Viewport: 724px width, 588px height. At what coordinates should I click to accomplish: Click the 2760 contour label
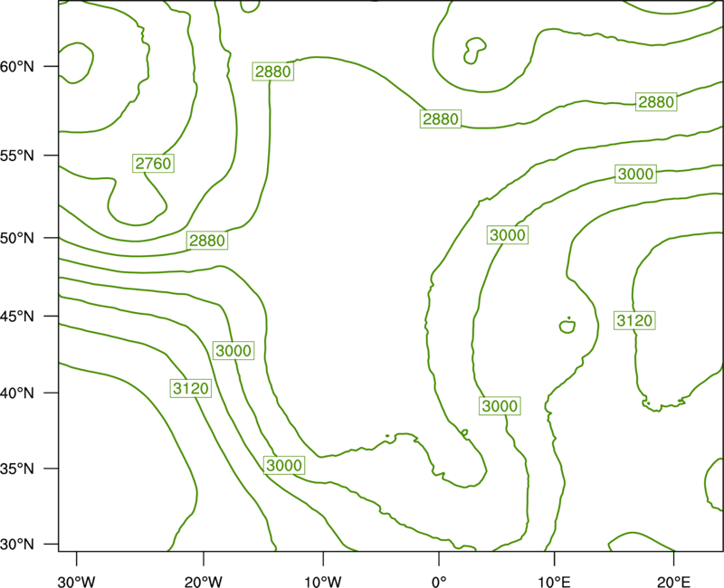point(153,164)
